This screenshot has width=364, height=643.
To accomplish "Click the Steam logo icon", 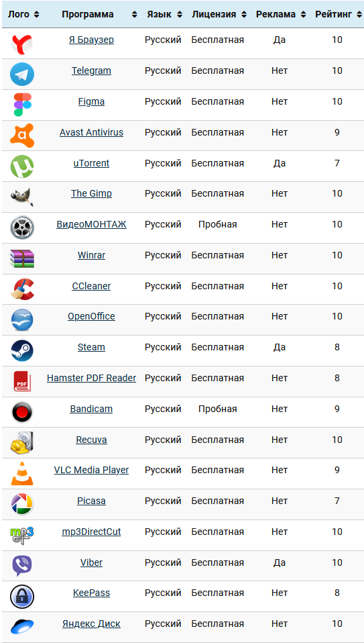I will coord(22,350).
